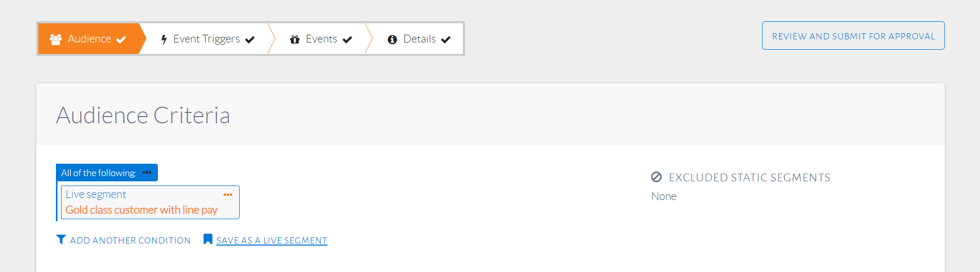Screen dimensions: 980x272
Task: Click the "All of the following" group label
Action: point(98,173)
